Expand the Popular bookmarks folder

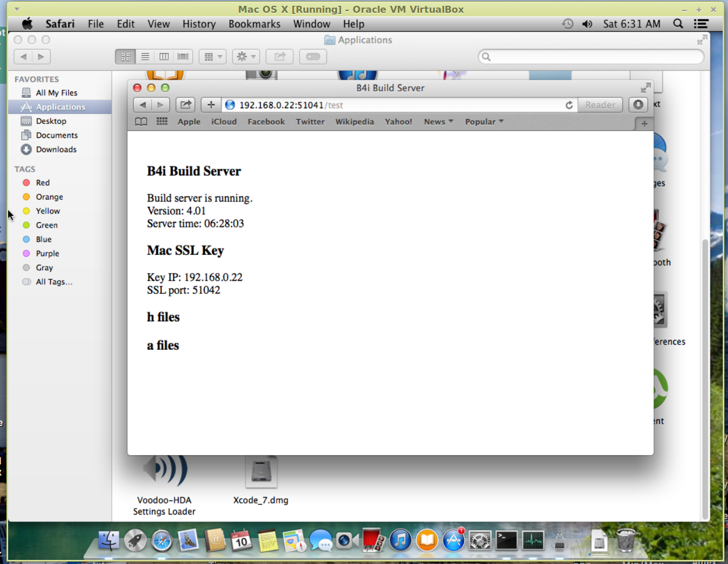coord(484,122)
